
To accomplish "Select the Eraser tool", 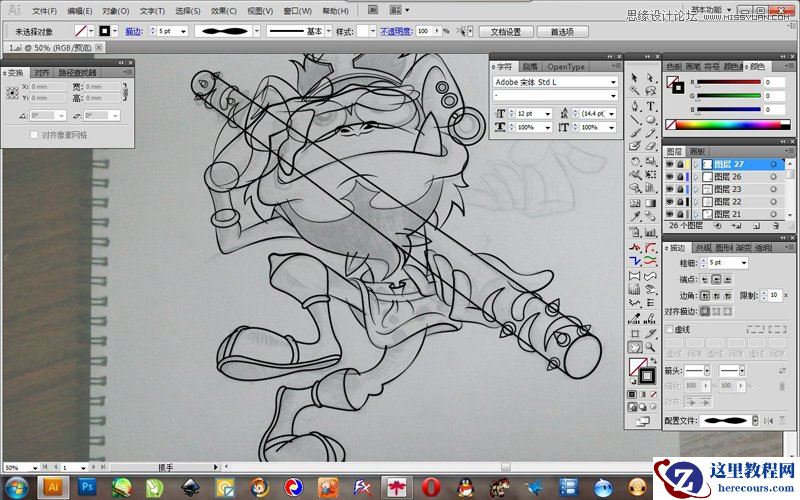I will [651, 146].
